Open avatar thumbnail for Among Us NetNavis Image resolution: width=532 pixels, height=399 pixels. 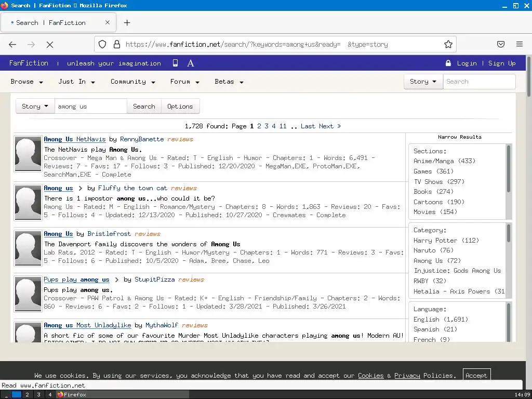28,154
